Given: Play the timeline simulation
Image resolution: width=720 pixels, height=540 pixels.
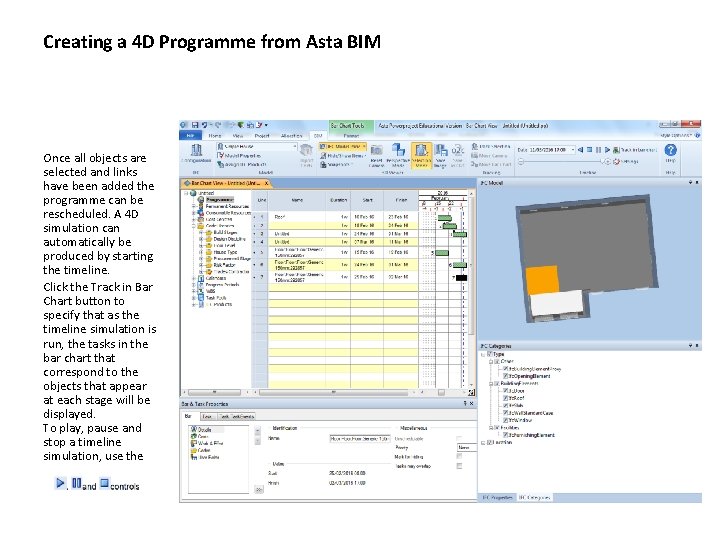Looking at the screenshot, I should (607, 150).
